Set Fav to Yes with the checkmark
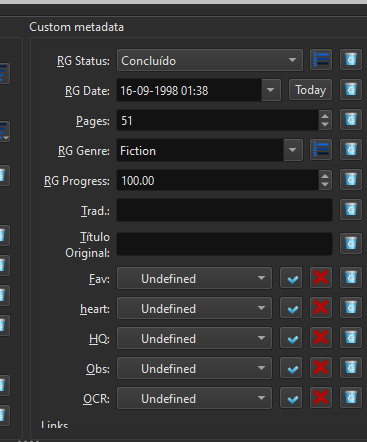The height and width of the screenshot is (442, 367). 291,278
